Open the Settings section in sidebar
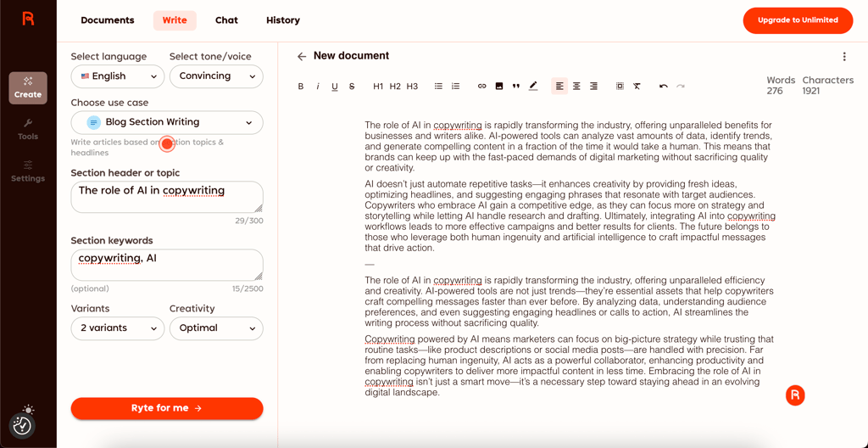The width and height of the screenshot is (868, 448). coord(28,171)
